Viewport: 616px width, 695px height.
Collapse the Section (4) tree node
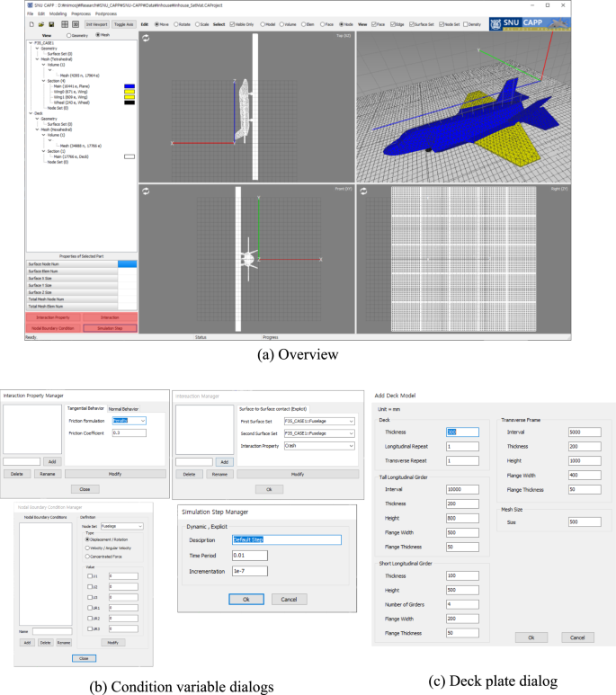(43, 81)
